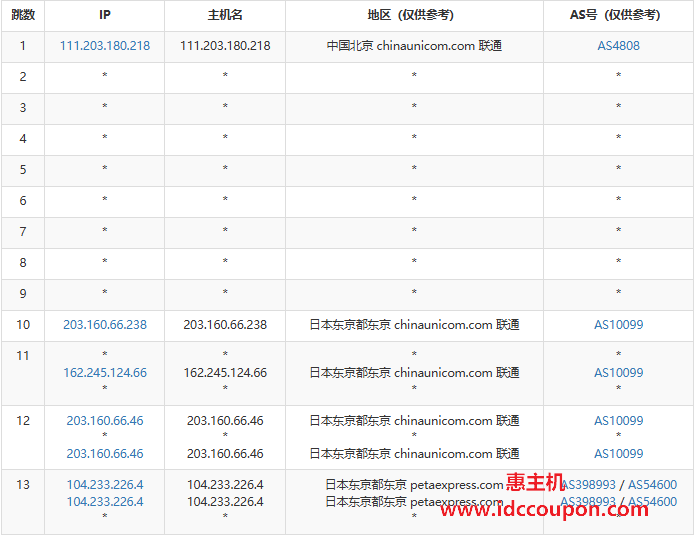Viewport: 694px width, 536px height.
Task: Click the 跳数 column header
Action: pos(23,15)
